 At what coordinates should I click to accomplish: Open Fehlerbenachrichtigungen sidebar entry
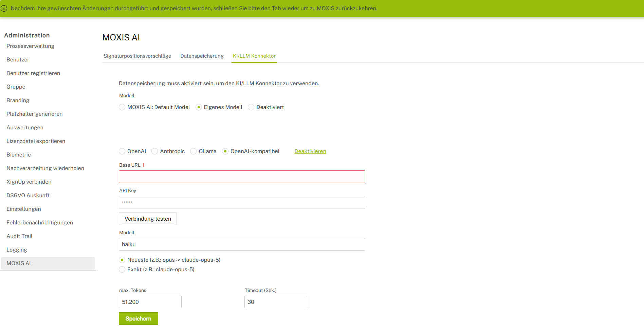[40, 223]
